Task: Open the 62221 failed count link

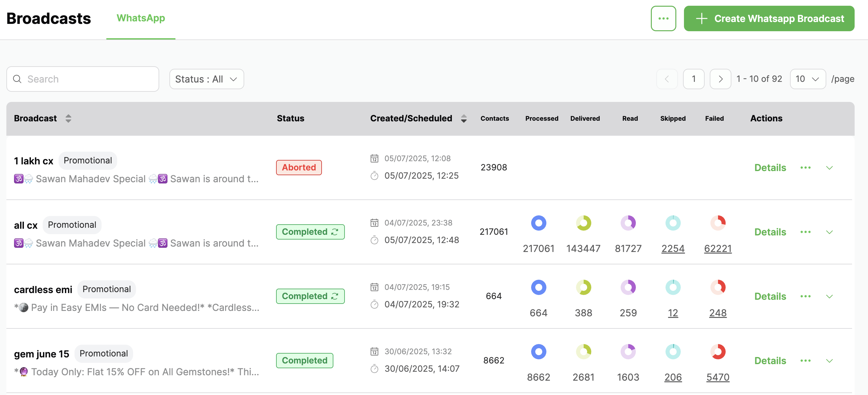Action: [717, 249]
